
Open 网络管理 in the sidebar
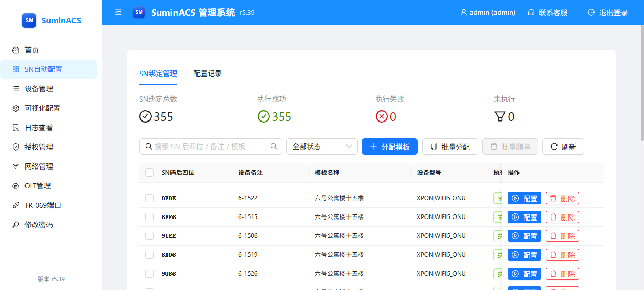click(x=49, y=166)
